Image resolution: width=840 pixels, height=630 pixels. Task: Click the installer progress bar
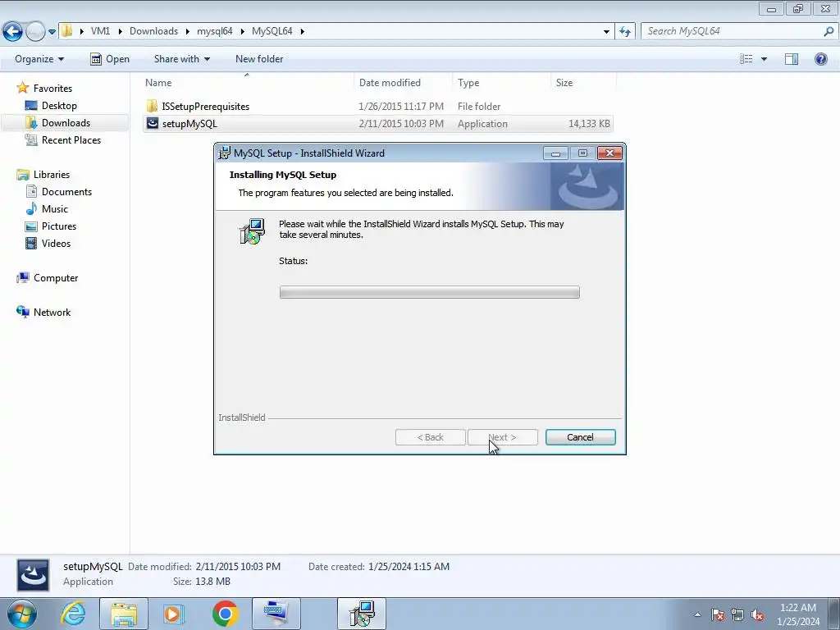point(429,292)
